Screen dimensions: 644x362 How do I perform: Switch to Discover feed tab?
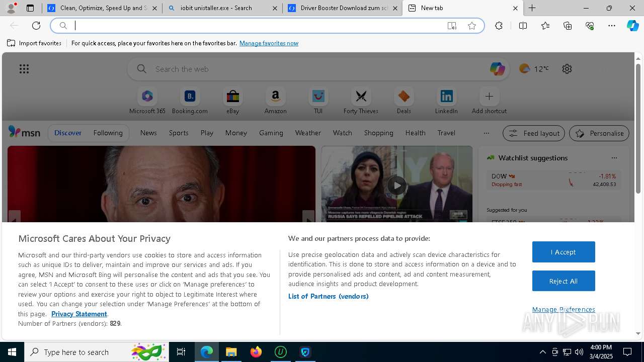pyautogui.click(x=68, y=133)
